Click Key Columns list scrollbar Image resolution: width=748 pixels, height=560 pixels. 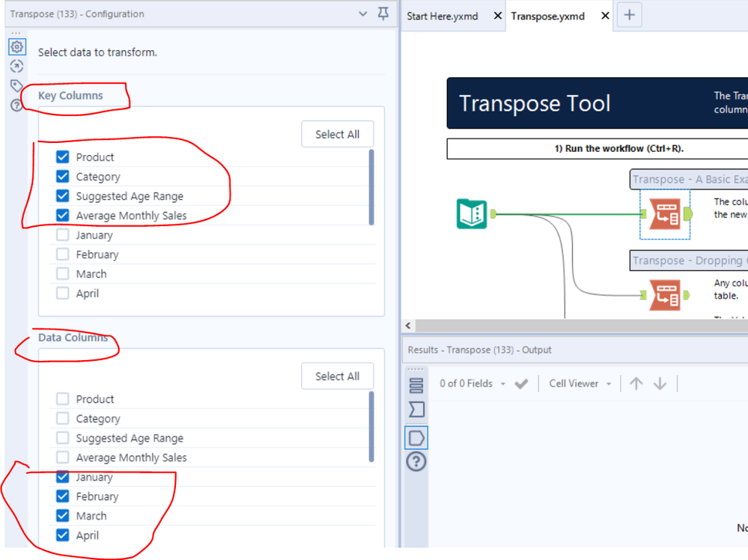(x=371, y=187)
